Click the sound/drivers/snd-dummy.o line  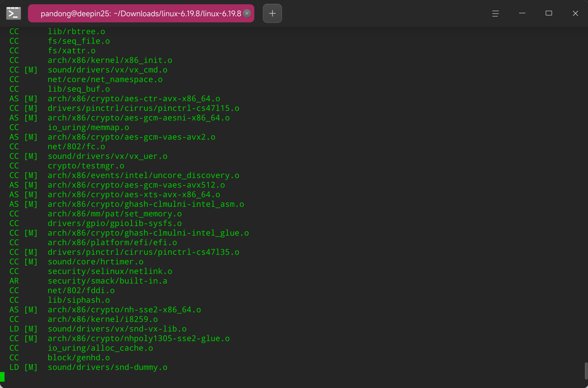pyautogui.click(x=108, y=367)
